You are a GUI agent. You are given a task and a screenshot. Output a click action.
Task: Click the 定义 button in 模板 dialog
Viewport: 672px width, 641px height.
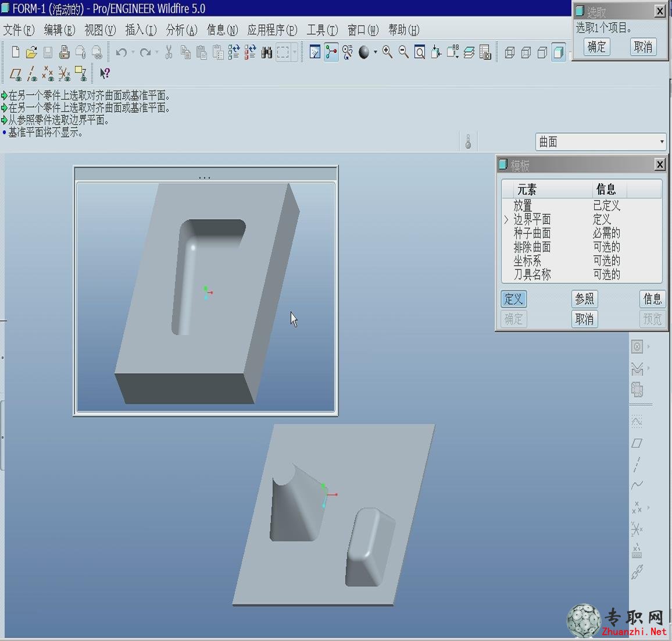[x=513, y=299]
